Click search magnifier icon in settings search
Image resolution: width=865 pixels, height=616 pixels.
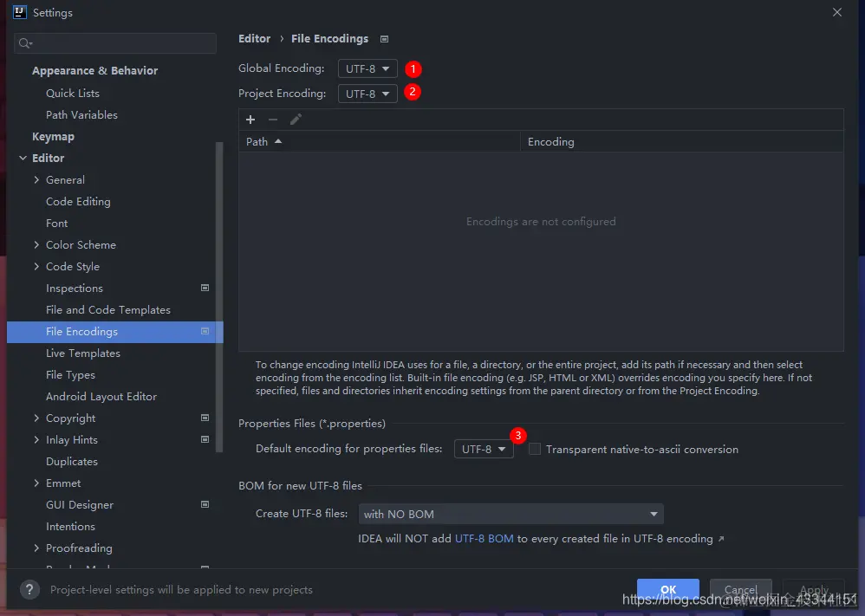coord(25,43)
